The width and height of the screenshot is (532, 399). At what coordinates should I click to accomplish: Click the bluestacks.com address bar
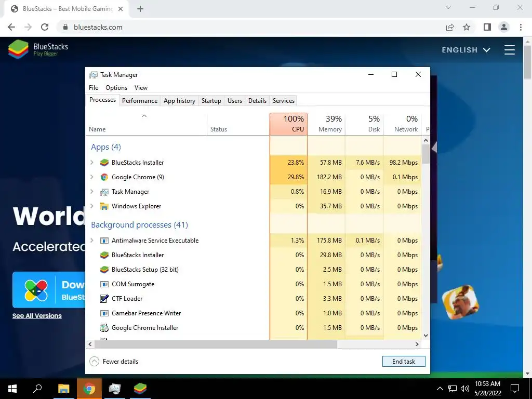click(x=251, y=27)
